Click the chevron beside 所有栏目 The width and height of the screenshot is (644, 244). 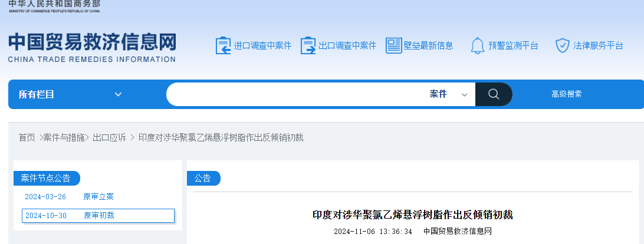(119, 94)
